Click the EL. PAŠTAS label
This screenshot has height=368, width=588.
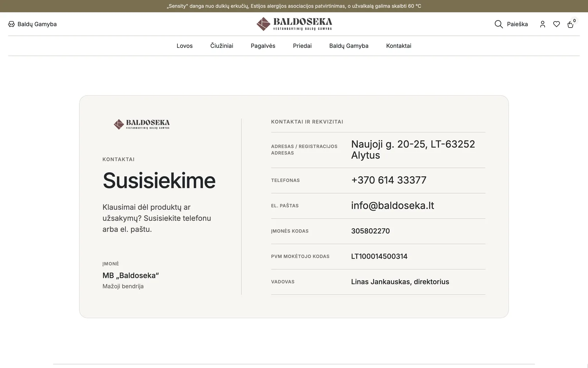[284, 206]
